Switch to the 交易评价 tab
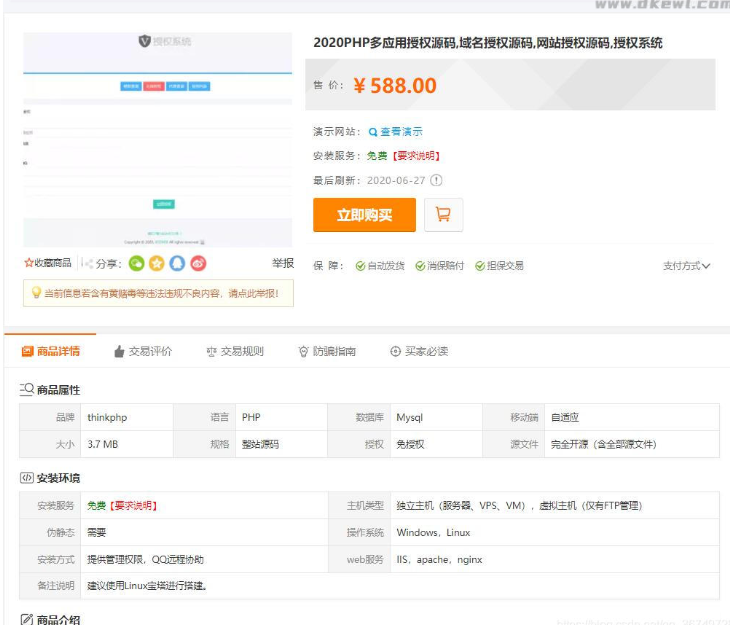Screen dimensions: 730x625 click(143, 351)
